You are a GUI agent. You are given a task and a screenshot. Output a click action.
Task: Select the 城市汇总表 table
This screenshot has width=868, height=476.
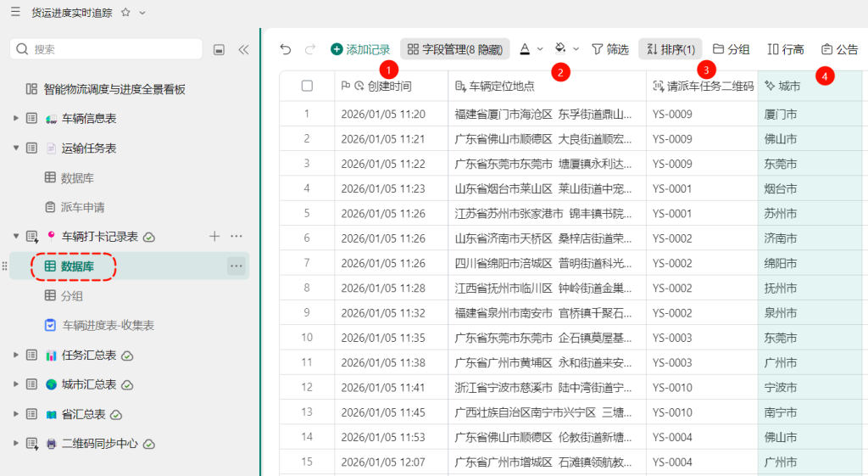pyautogui.click(x=89, y=384)
